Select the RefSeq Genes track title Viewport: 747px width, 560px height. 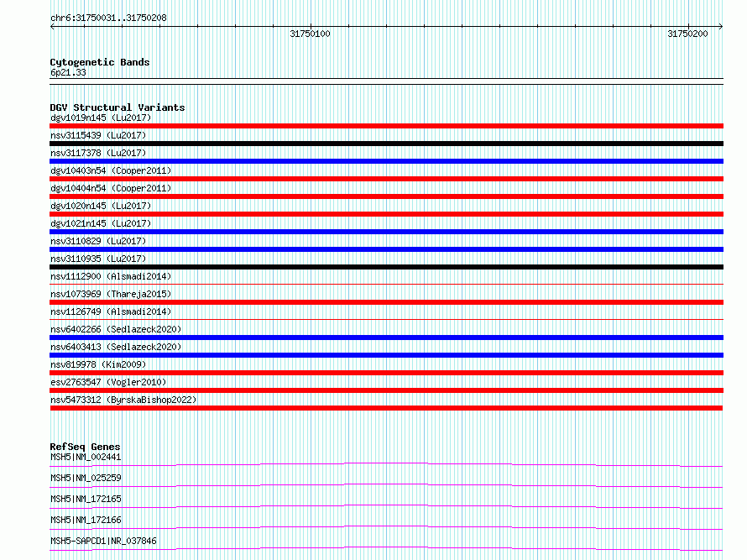(x=85, y=447)
